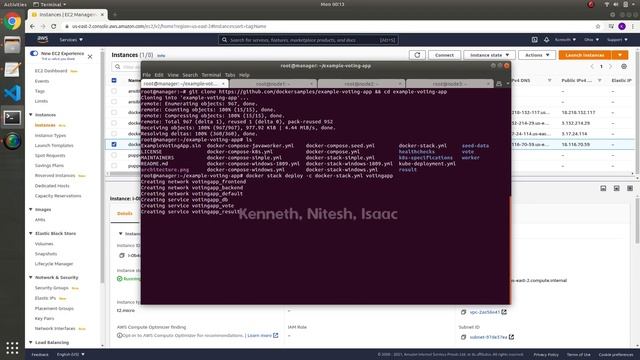640x360 pixels.
Task: Expand Launch instances split arrow
Action: pyautogui.click(x=620, y=55)
